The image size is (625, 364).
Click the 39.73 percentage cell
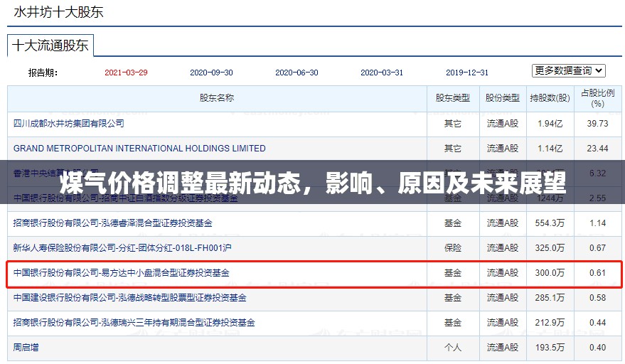(x=597, y=124)
